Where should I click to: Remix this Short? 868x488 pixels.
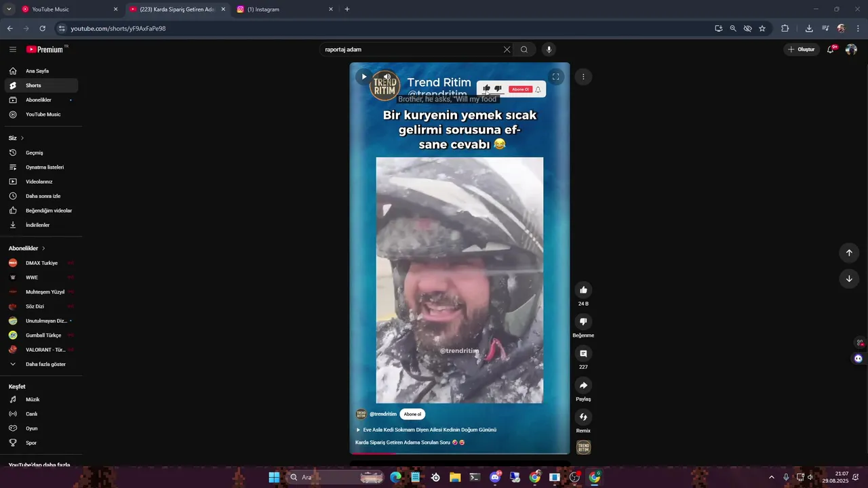583,418
